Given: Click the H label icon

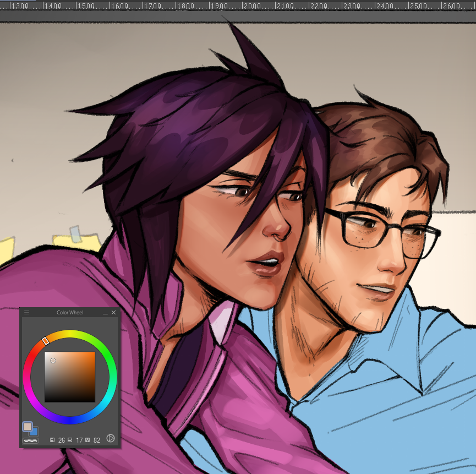Looking at the screenshot, I should point(52,440).
